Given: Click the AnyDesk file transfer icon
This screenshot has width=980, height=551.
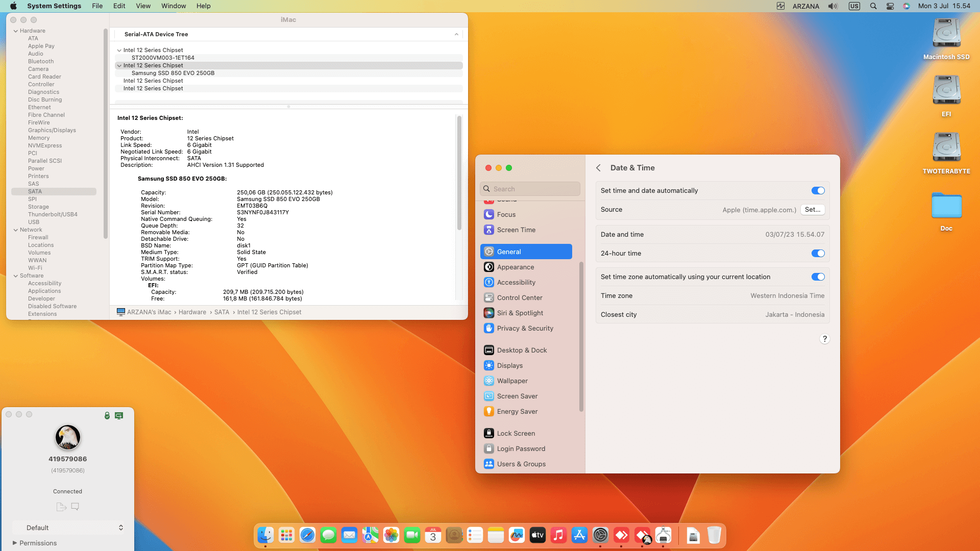Looking at the screenshot, I should [61, 507].
